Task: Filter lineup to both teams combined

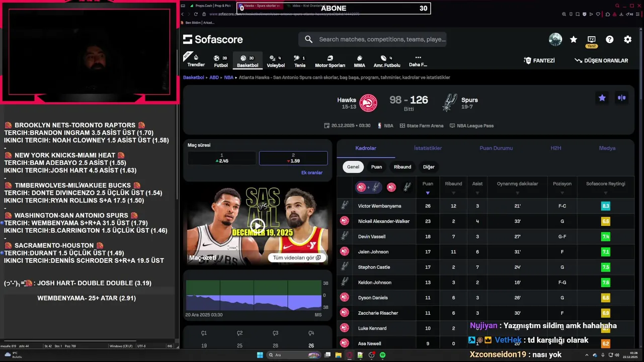Action: pyautogui.click(x=368, y=187)
